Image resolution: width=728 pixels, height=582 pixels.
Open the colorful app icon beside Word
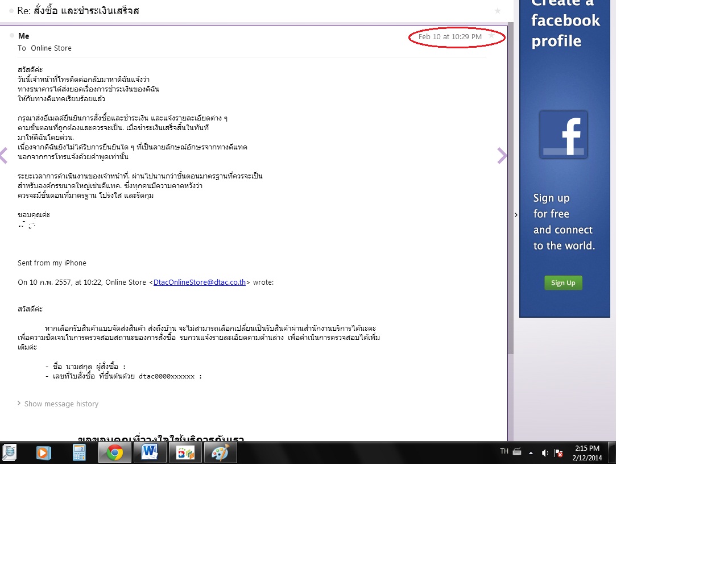pyautogui.click(x=185, y=453)
